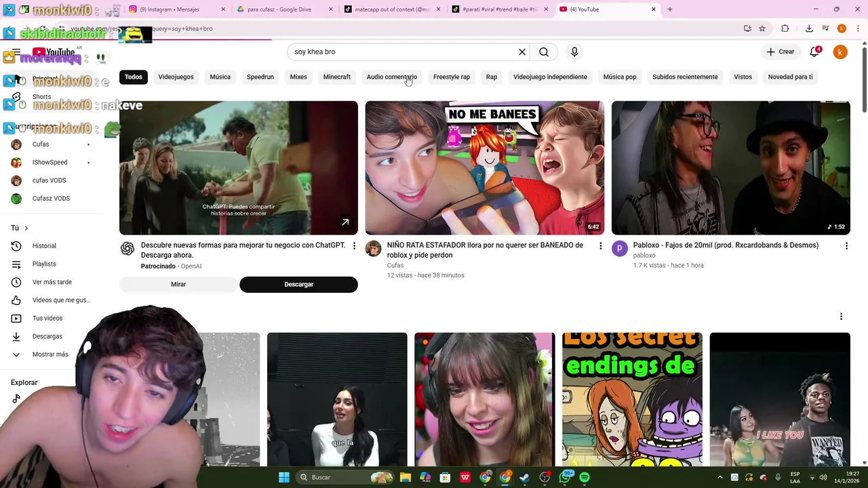Open the OpenAI channel avatar on the ad
Screen dimensions: 868x488
(127, 249)
